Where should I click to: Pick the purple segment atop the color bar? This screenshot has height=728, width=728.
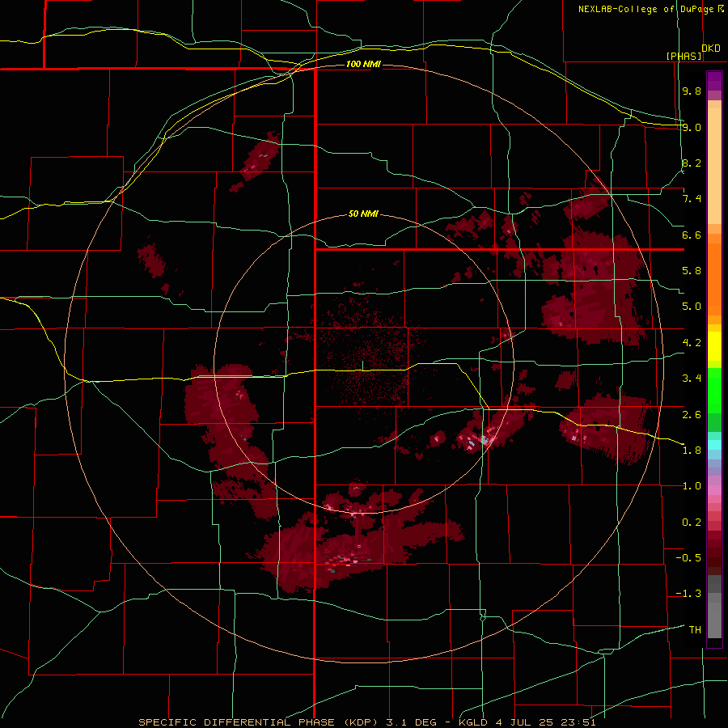pyautogui.click(x=714, y=82)
